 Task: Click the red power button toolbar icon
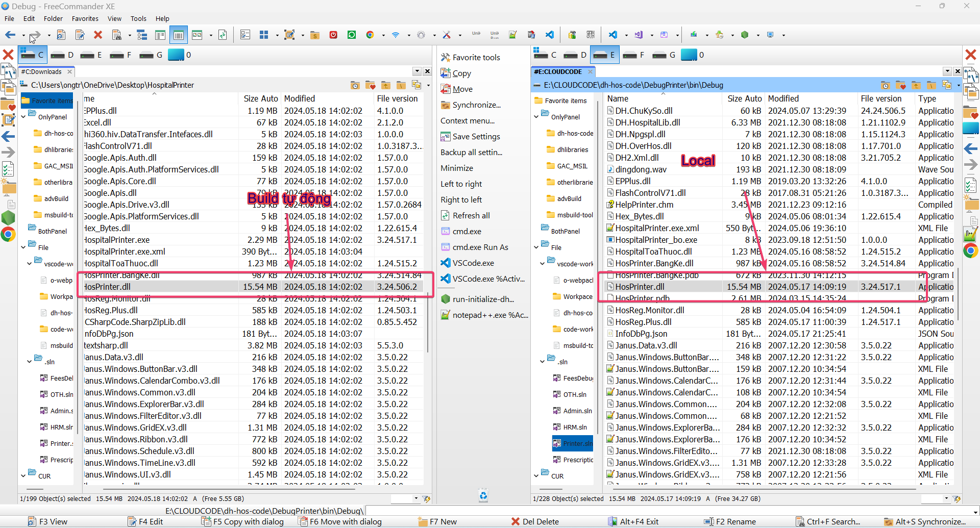[x=333, y=35]
